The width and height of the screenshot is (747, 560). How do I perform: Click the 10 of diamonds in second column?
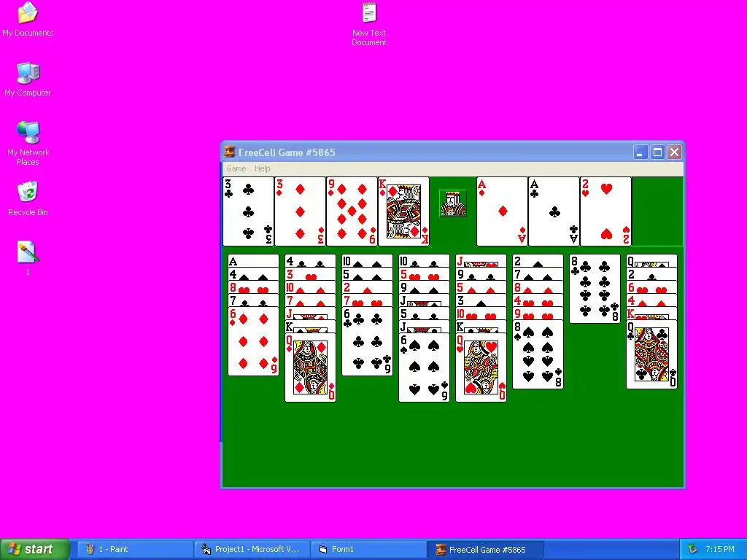(310, 287)
